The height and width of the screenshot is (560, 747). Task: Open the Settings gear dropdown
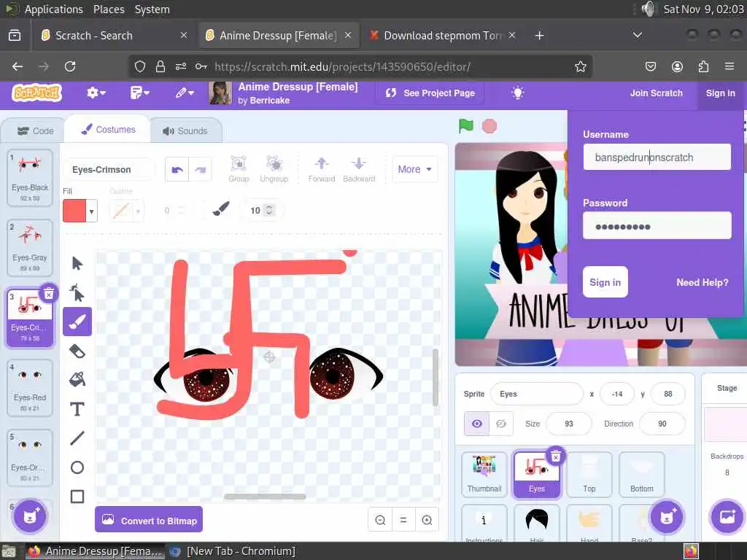(96, 93)
